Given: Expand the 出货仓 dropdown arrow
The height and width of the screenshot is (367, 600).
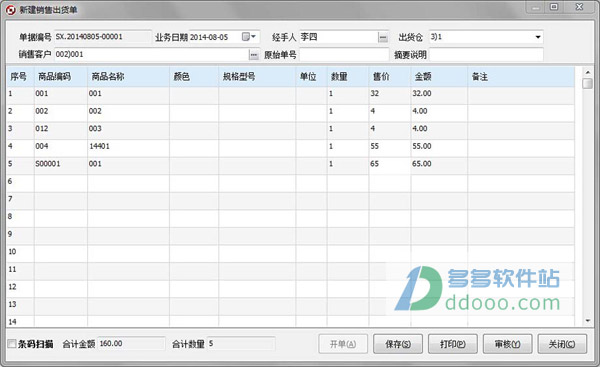Looking at the screenshot, I should click(538, 37).
